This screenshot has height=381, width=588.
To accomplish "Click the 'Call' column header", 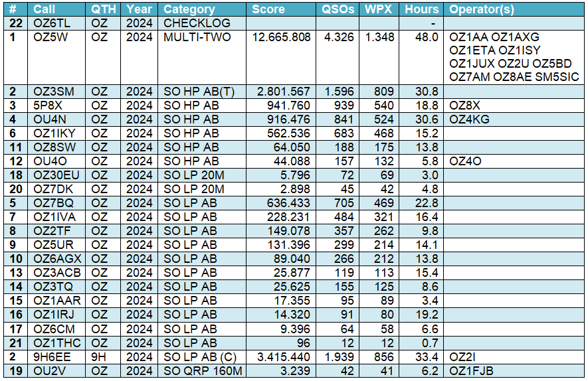I will (x=45, y=9).
